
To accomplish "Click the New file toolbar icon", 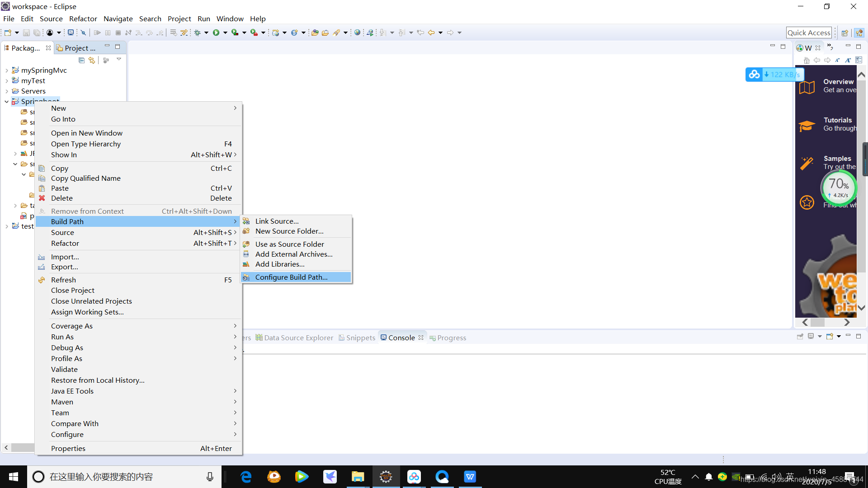I will [x=8, y=33].
